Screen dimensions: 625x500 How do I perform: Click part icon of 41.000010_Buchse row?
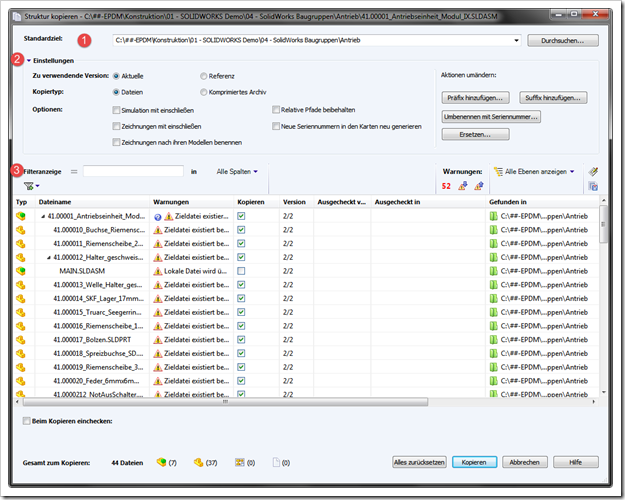21,230
